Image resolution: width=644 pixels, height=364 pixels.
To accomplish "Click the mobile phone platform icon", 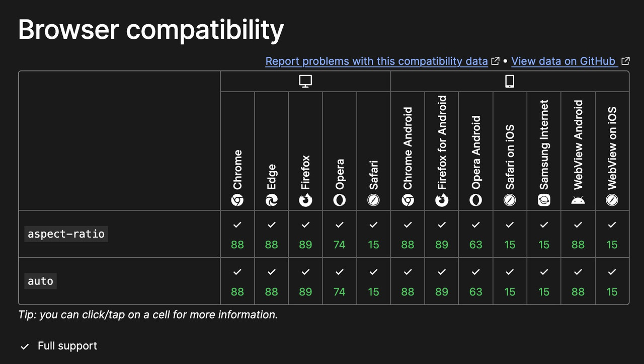I will [x=510, y=82].
